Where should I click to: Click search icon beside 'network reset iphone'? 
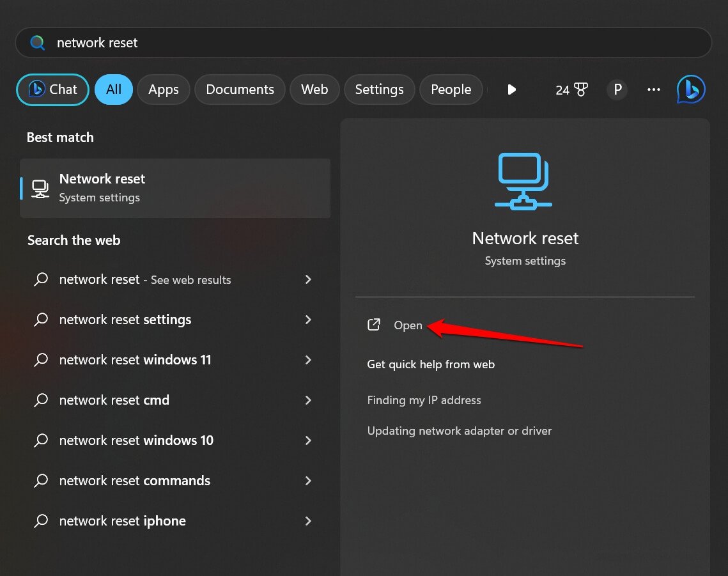click(x=41, y=521)
